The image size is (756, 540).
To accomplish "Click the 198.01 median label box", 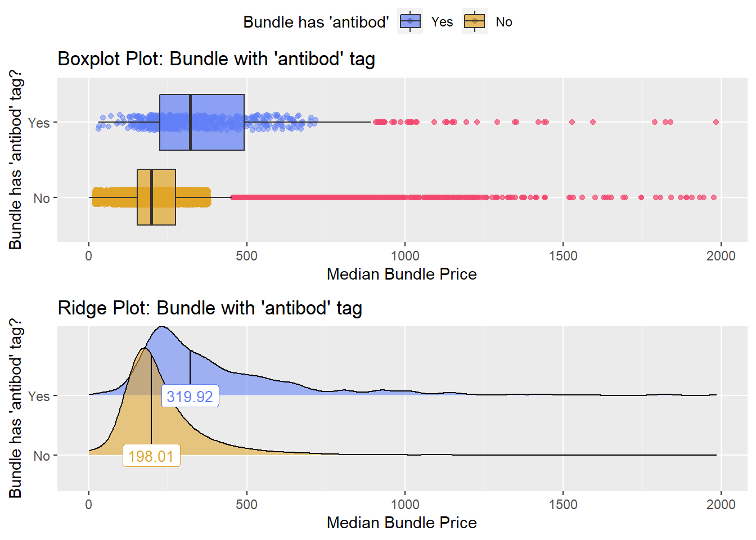I will coord(151,456).
